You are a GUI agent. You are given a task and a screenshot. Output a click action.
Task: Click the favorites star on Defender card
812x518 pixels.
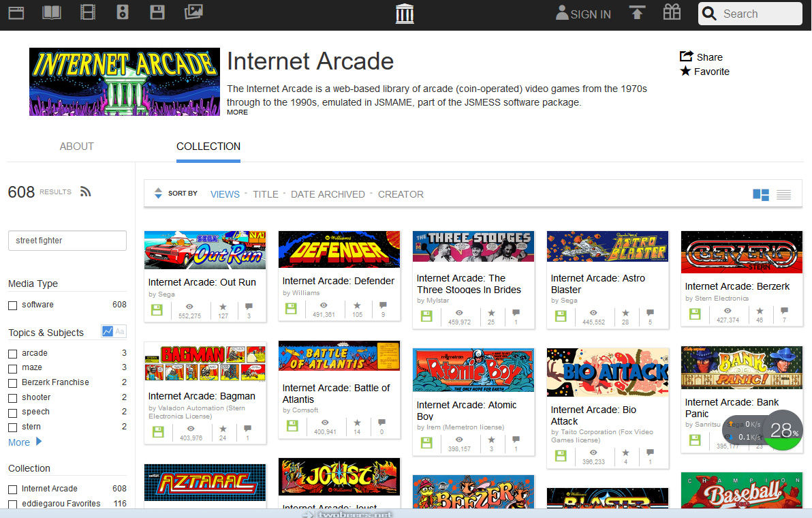coord(358,305)
